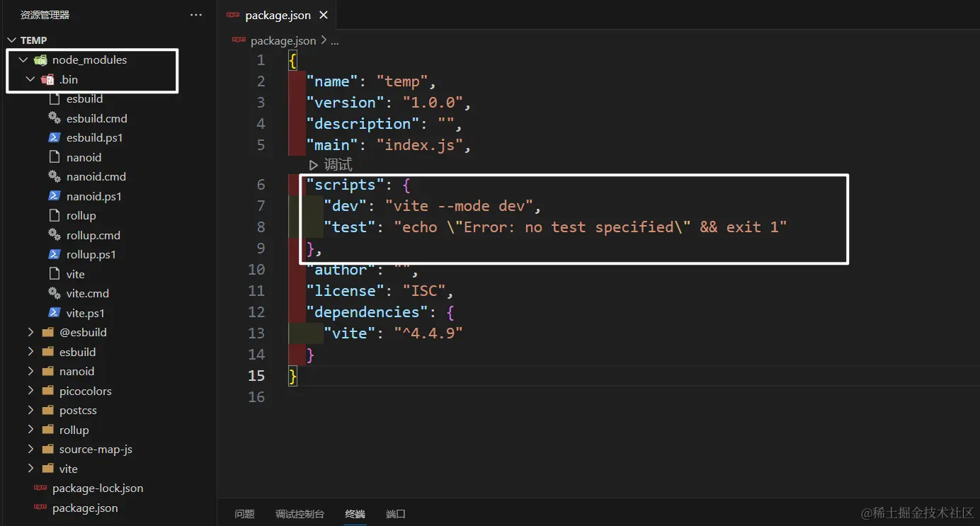
Task: Click the PowerShell icon beside nanoid.ps1
Action: 55,196
